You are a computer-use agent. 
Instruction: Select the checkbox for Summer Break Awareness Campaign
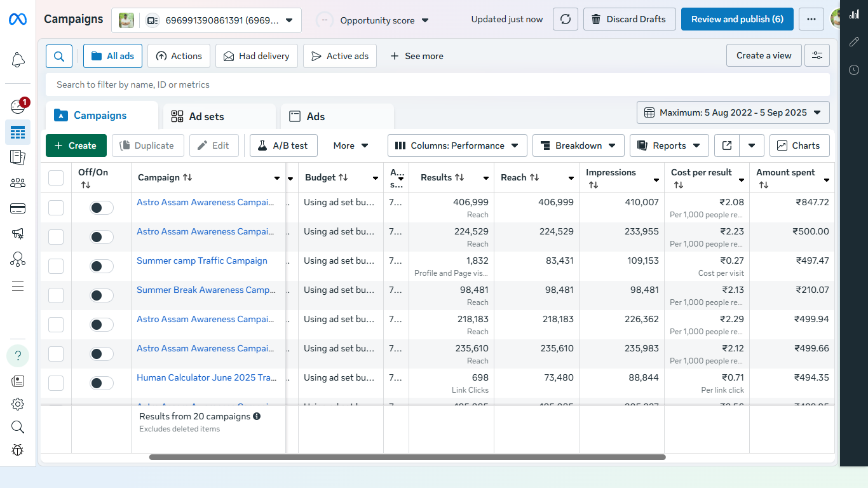pyautogui.click(x=56, y=295)
